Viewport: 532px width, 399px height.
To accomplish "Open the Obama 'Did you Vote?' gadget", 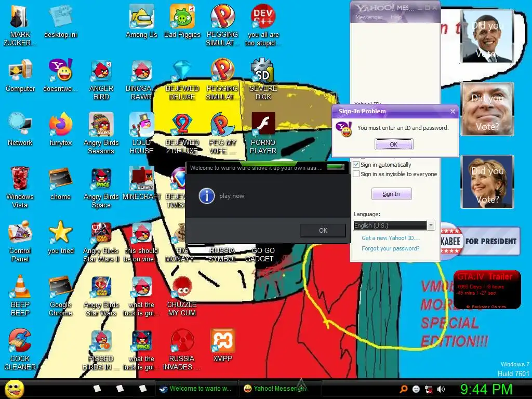I will [487, 36].
